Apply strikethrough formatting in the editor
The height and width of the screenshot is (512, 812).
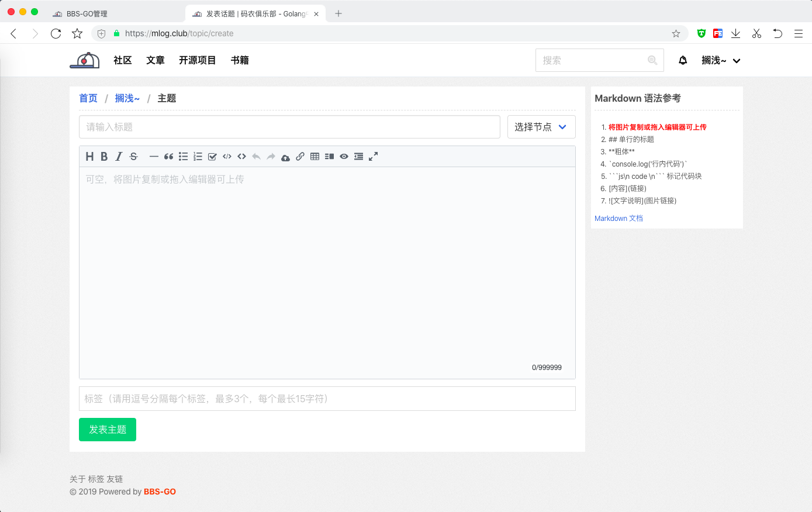(134, 156)
